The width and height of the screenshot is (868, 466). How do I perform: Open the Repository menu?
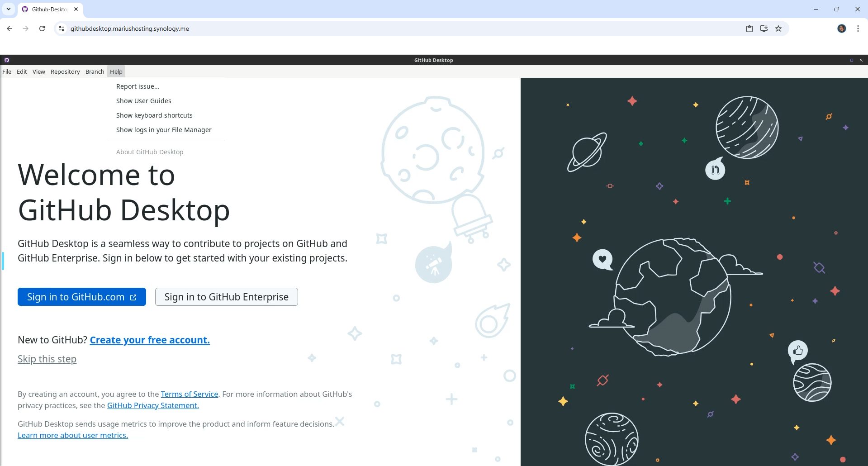coord(65,71)
